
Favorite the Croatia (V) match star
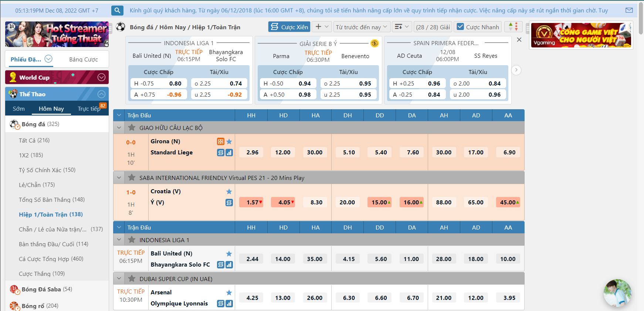229,191
